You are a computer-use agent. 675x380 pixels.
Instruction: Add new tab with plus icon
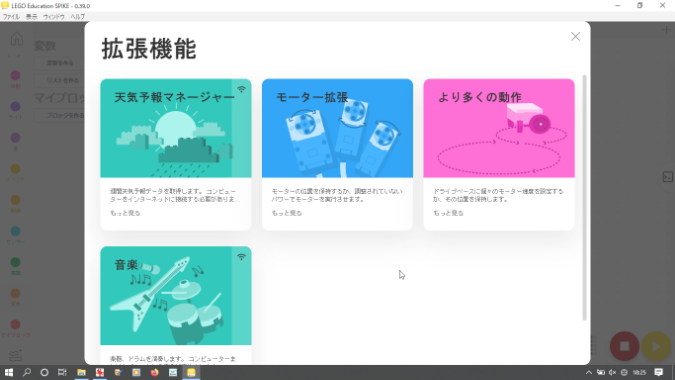coord(666,30)
